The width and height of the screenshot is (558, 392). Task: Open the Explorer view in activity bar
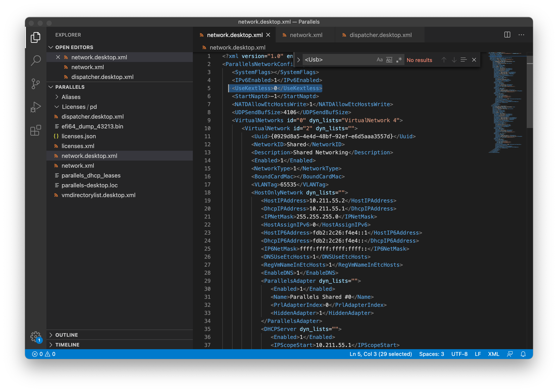[35, 37]
